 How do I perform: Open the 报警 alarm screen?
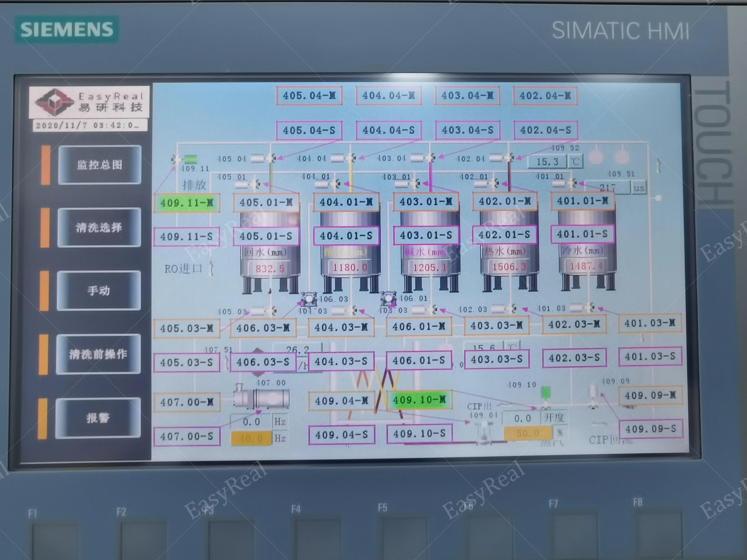tap(98, 418)
